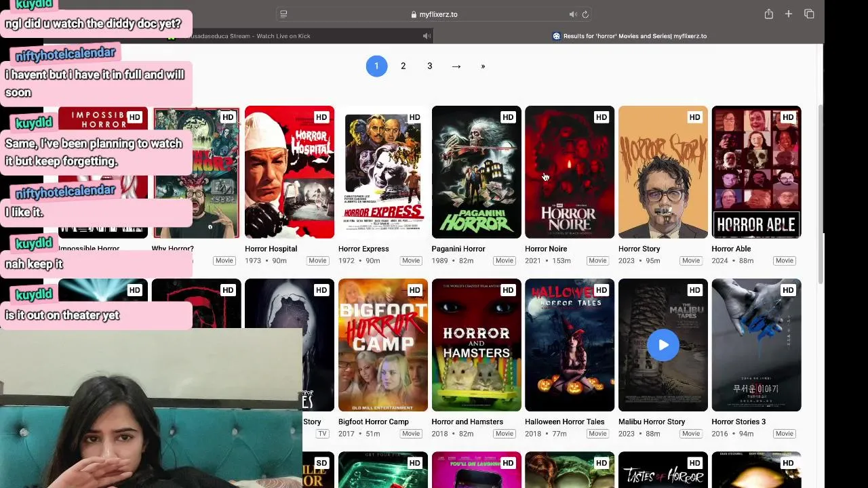868x488 pixels.
Task: Play Malibu Horror Story via play icon
Action: coord(663,345)
